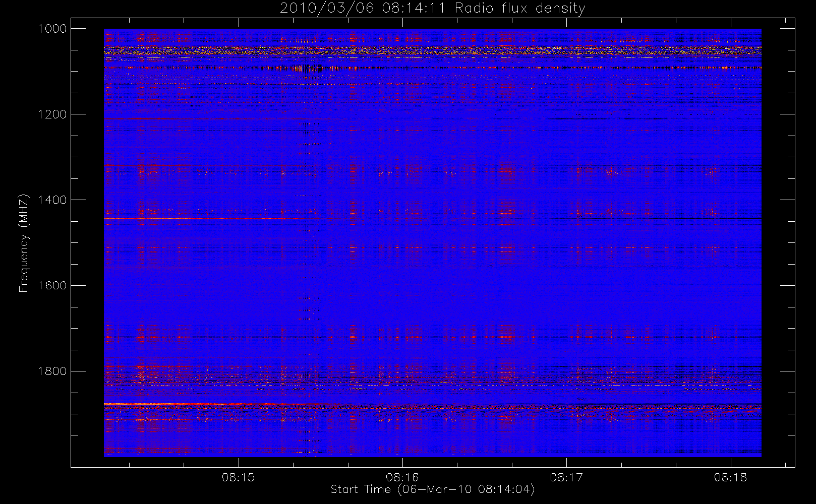Select the '1400' frequency axis label
816x504 pixels.
[x=52, y=200]
